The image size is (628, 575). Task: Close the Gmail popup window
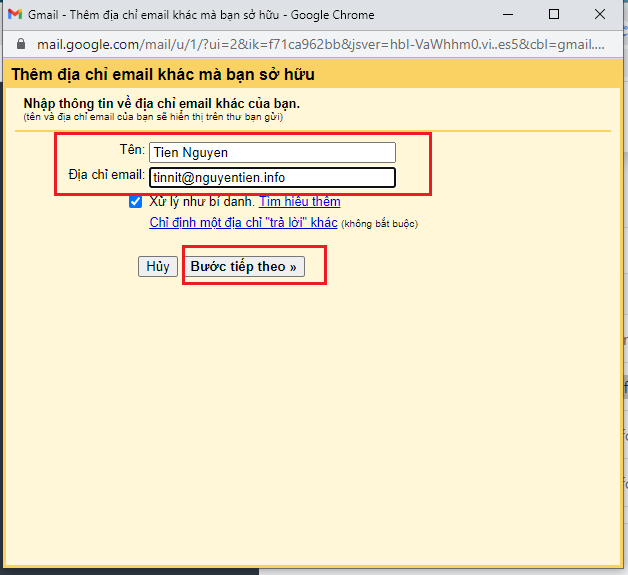pos(600,14)
